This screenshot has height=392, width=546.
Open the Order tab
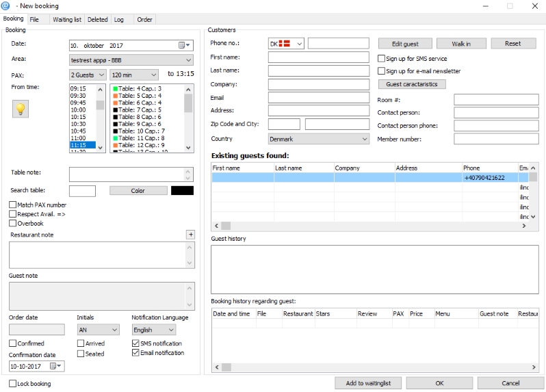[144, 19]
